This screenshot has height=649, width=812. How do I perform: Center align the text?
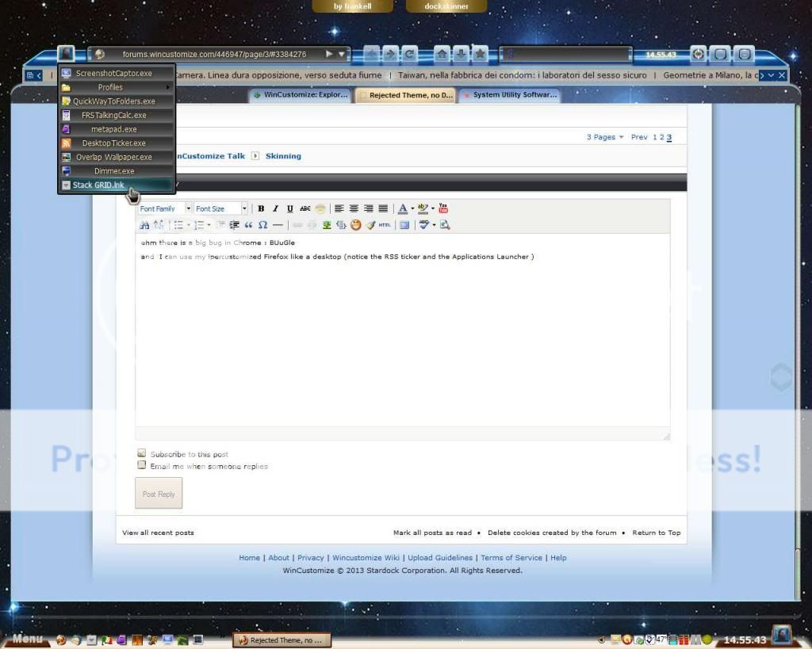coord(354,208)
